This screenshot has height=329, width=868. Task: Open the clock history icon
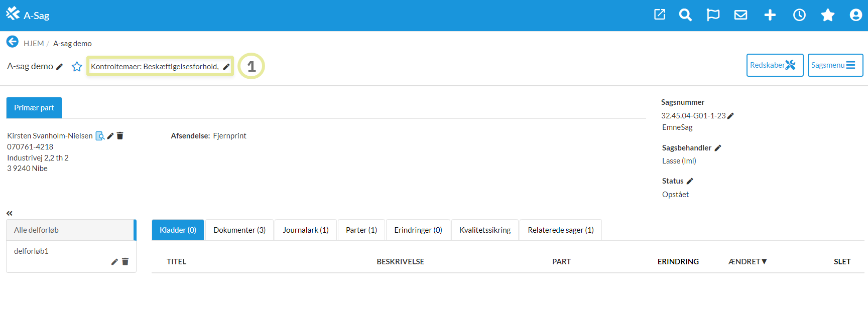coord(799,15)
